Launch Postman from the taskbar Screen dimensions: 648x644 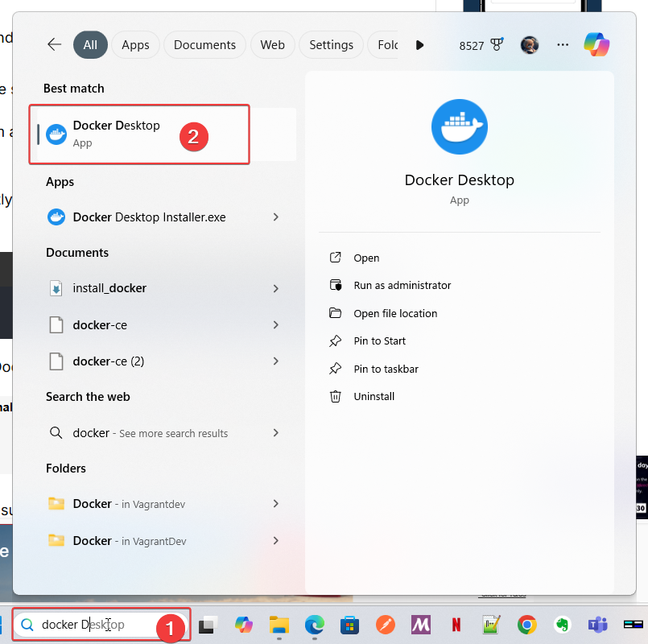pyautogui.click(x=385, y=625)
